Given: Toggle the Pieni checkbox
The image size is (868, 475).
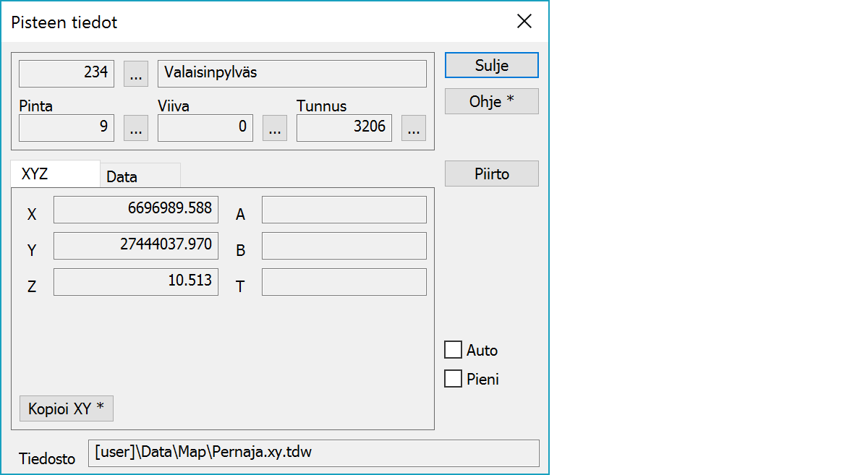Looking at the screenshot, I should pos(454,379).
